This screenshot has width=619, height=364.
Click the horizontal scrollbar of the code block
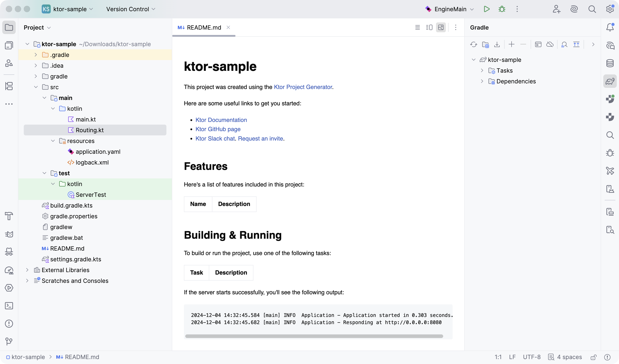point(314,336)
